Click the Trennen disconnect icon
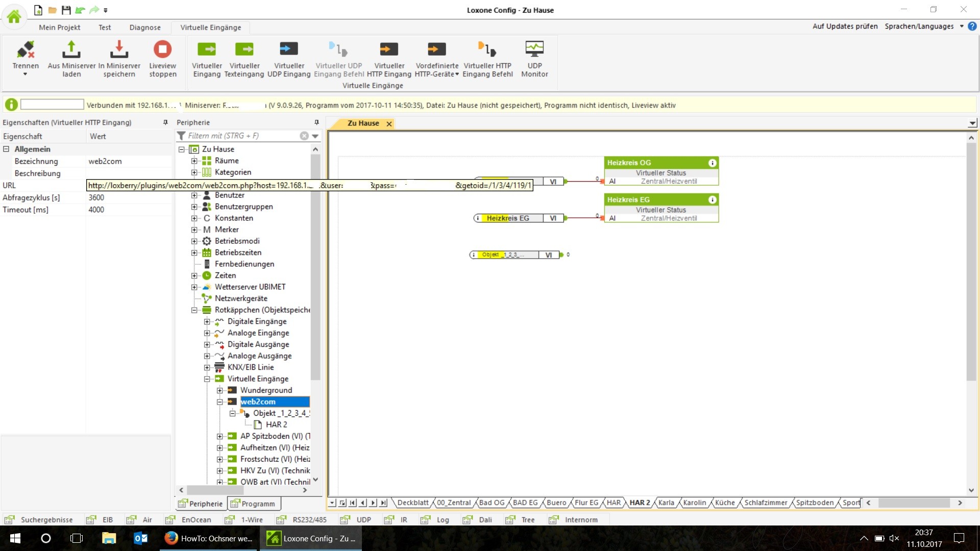Image resolution: width=980 pixels, height=551 pixels. [x=26, y=50]
